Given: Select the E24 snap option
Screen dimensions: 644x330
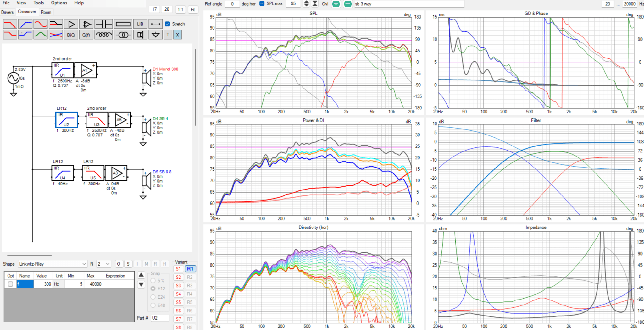Looking at the screenshot, I should point(153,297).
